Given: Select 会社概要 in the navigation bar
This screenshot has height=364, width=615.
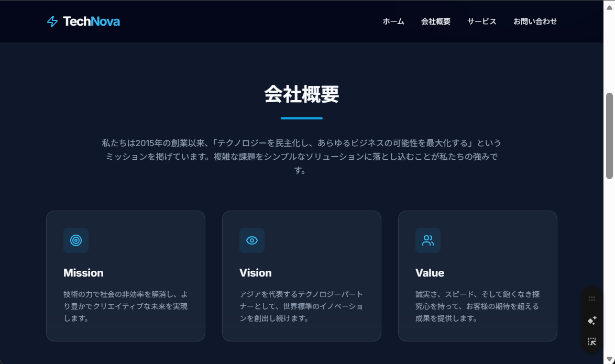Looking at the screenshot, I should click(435, 21).
